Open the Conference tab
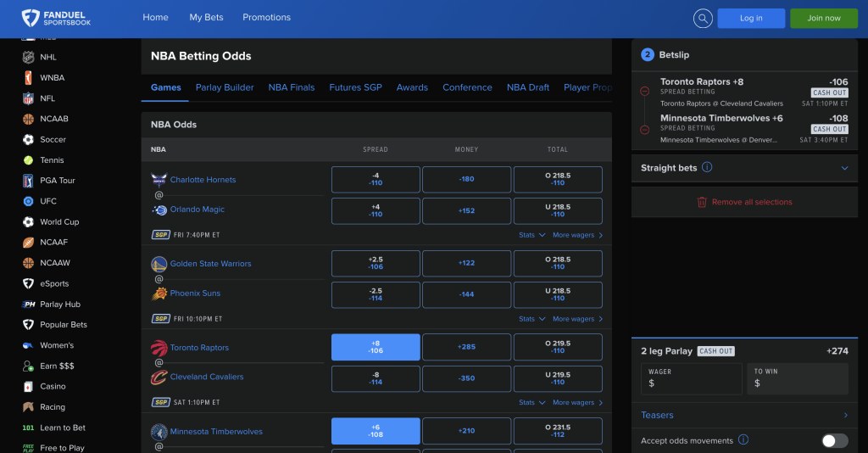The height and width of the screenshot is (453, 868). tap(467, 87)
